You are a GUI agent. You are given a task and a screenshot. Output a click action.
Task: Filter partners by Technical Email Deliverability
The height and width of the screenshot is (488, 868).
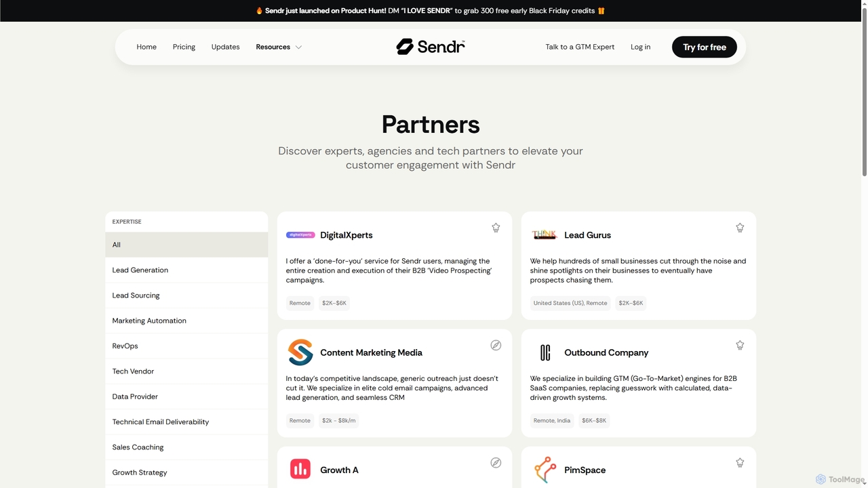pos(186,422)
